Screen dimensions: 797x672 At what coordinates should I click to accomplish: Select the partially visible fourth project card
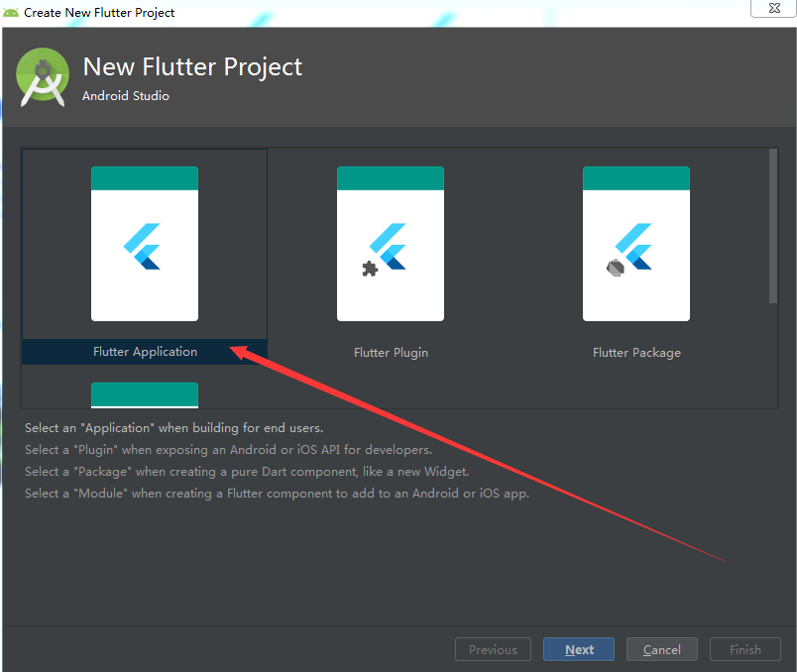145,395
